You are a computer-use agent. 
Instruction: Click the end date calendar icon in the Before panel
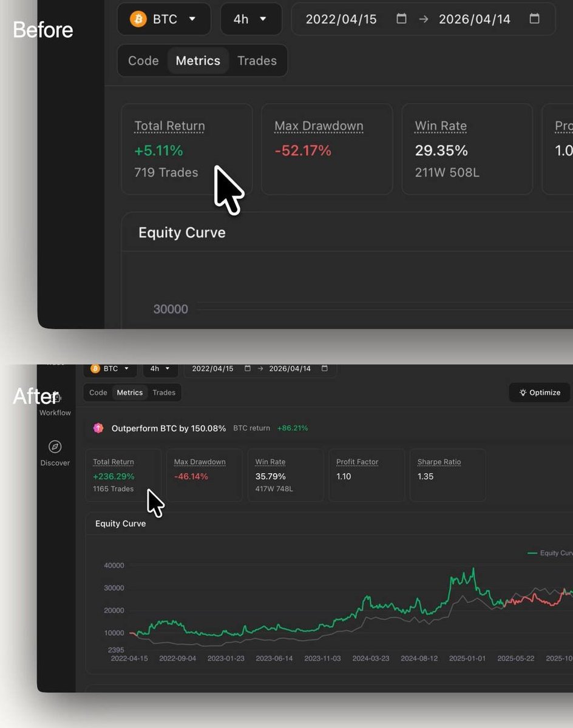(534, 19)
